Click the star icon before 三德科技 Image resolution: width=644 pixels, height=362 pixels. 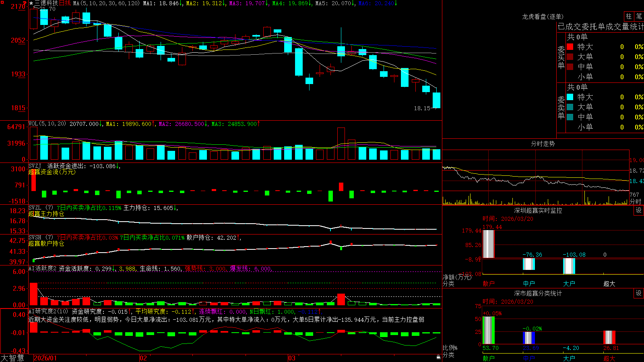coord(31,3)
